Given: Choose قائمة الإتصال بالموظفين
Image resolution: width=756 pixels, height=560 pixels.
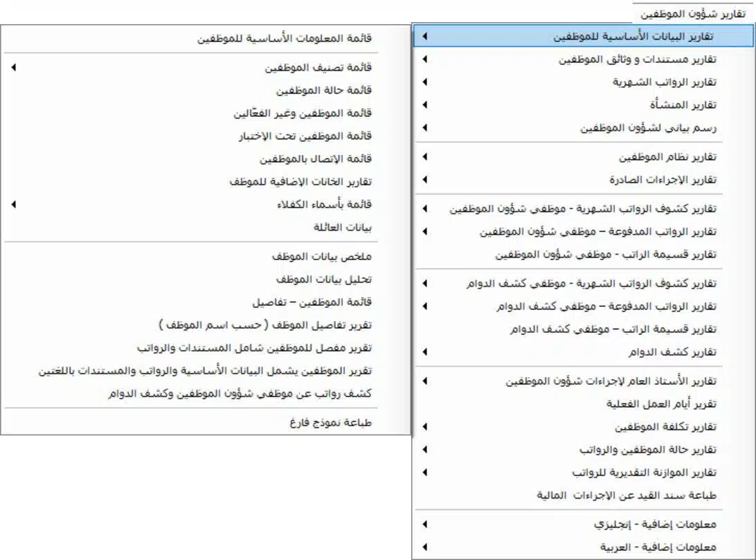Looking at the screenshot, I should tap(316, 159).
